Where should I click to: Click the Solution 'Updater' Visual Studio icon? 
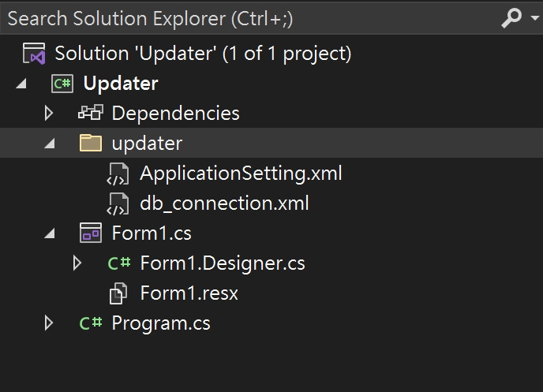point(34,54)
